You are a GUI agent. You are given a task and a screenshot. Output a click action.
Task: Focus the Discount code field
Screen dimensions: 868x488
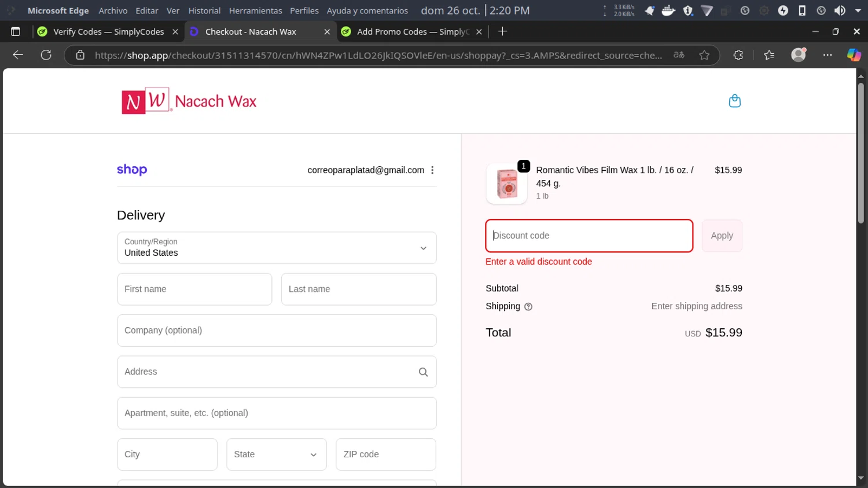pos(589,236)
